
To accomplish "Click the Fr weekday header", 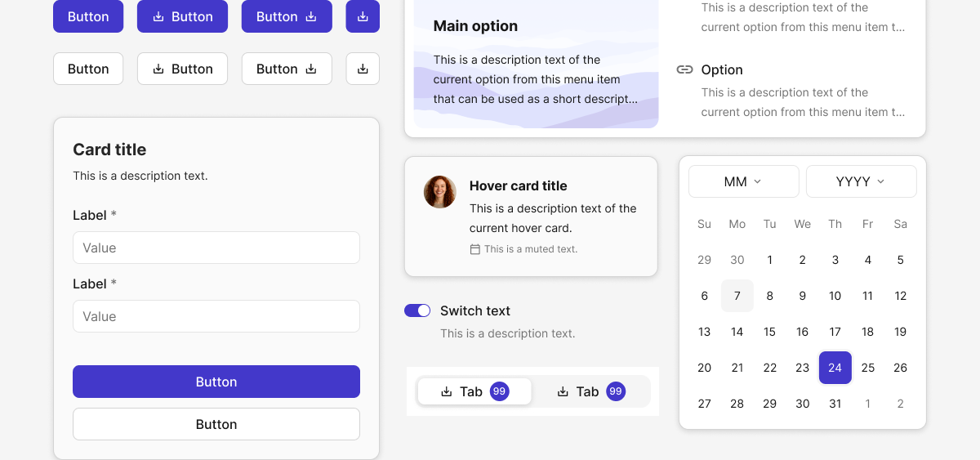I will click(x=868, y=224).
